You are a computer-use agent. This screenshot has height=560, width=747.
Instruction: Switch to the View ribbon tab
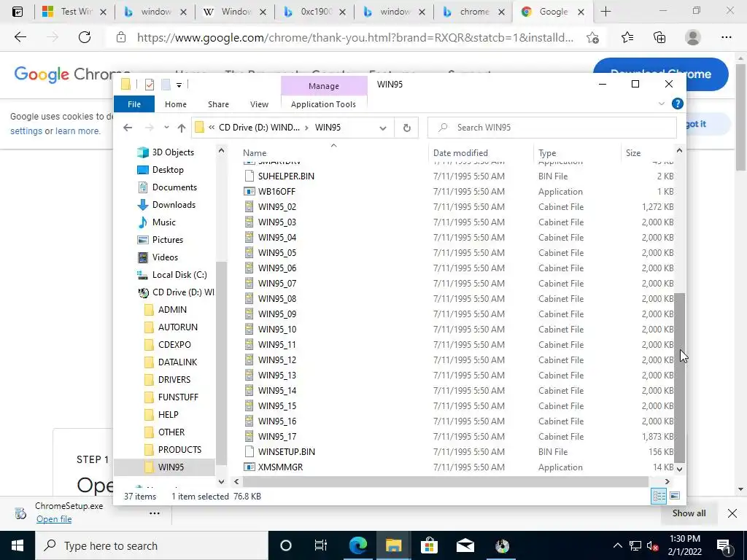259,104
